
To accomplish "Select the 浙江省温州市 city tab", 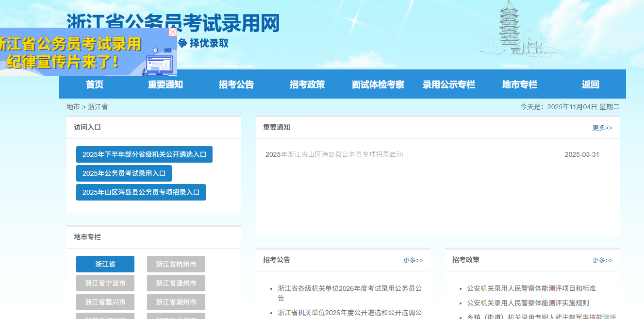I will [176, 283].
